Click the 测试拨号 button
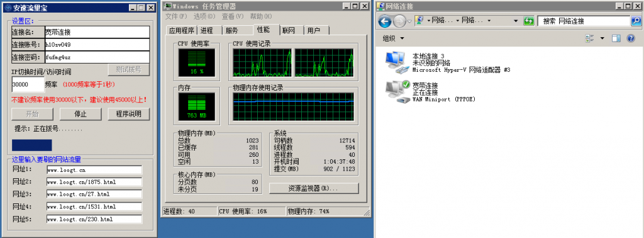 click(128, 69)
